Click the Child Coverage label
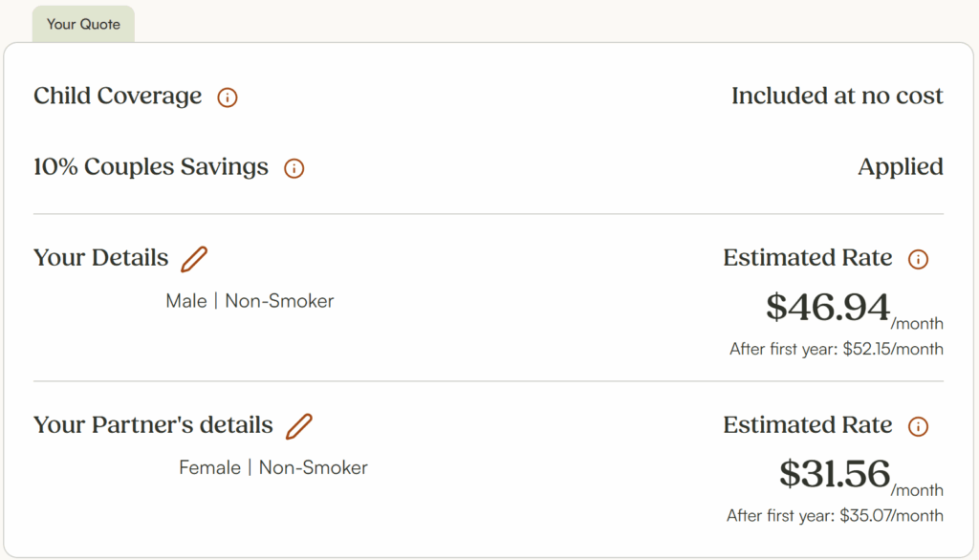Viewport: 979px width, 560px height. click(118, 97)
